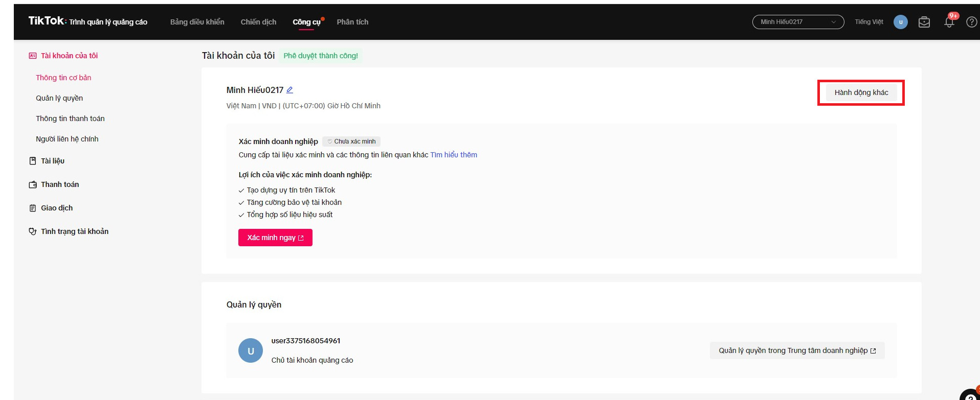Click the Xác minh ngay button
The image size is (980, 400).
(x=275, y=238)
